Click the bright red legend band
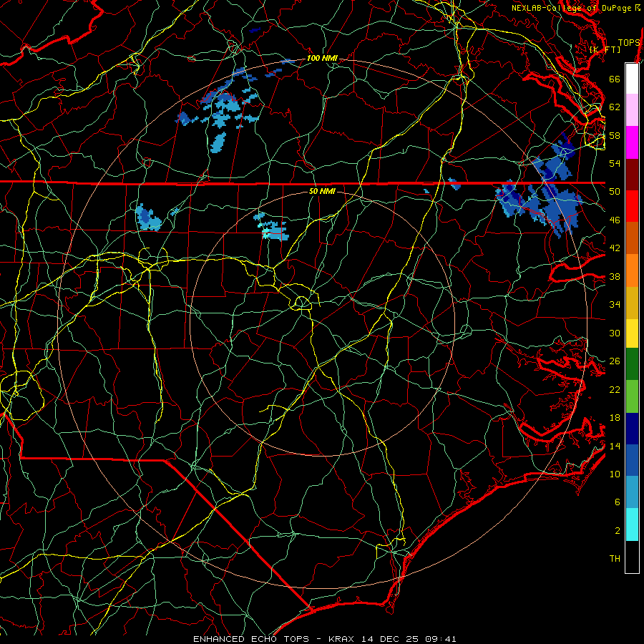Viewport: 644px width, 644px height. pos(632,206)
